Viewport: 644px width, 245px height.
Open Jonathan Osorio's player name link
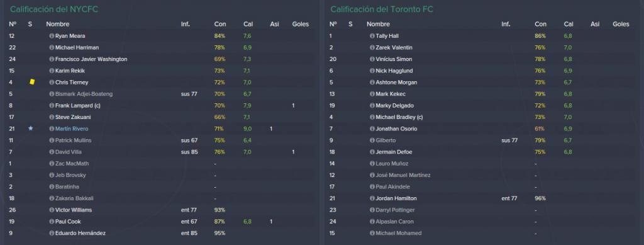pos(396,128)
